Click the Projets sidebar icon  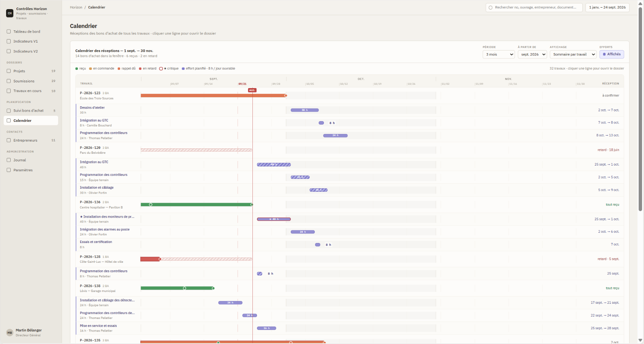[x=9, y=71]
